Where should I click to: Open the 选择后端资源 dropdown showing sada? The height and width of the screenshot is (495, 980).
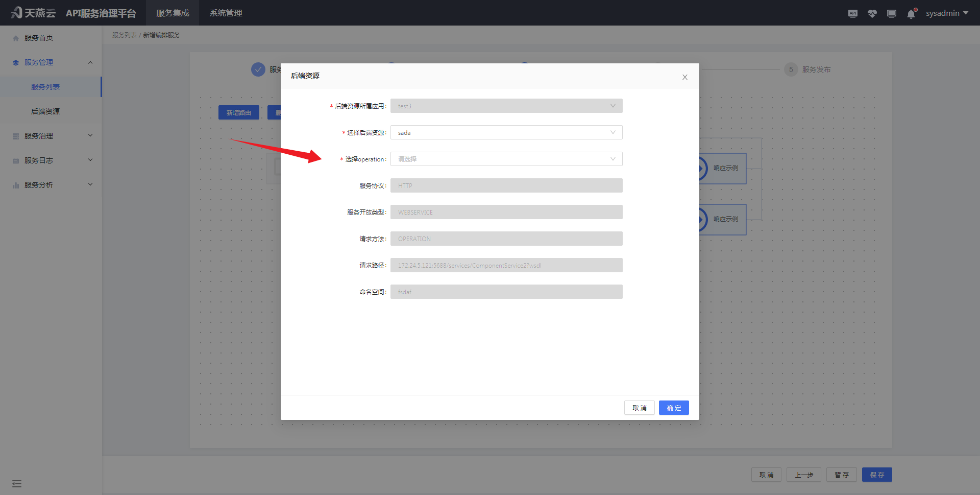coord(506,132)
